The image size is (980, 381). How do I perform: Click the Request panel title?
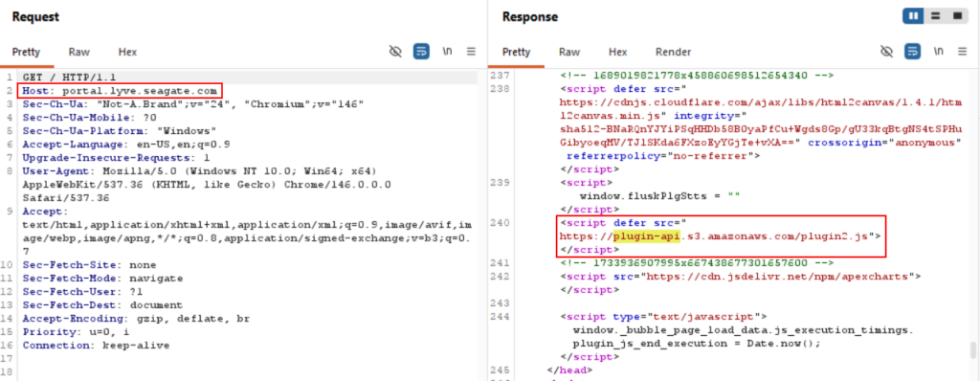click(x=35, y=17)
